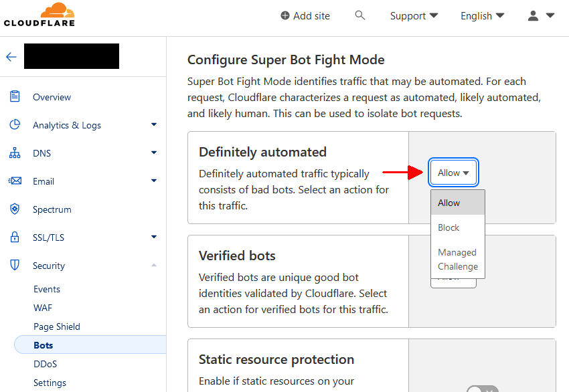The height and width of the screenshot is (392, 569).
Task: Click the Definitely automated Allow dropdown
Action: pyautogui.click(x=453, y=173)
